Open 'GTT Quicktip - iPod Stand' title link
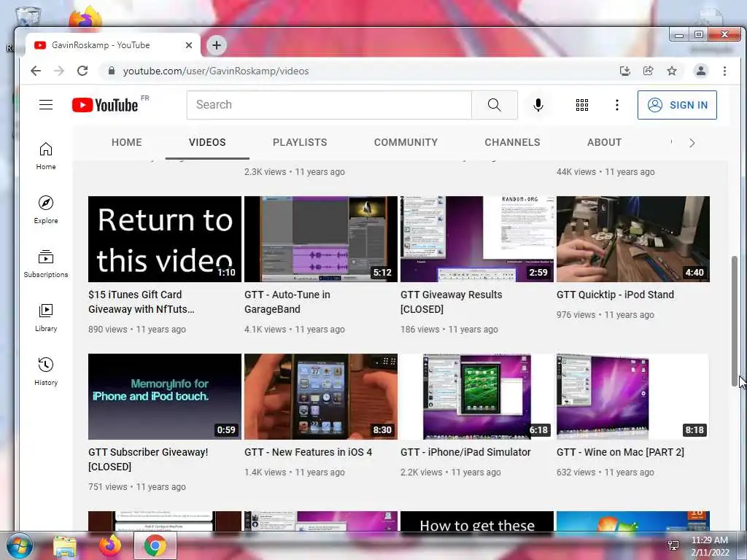747x560 pixels. tap(615, 295)
